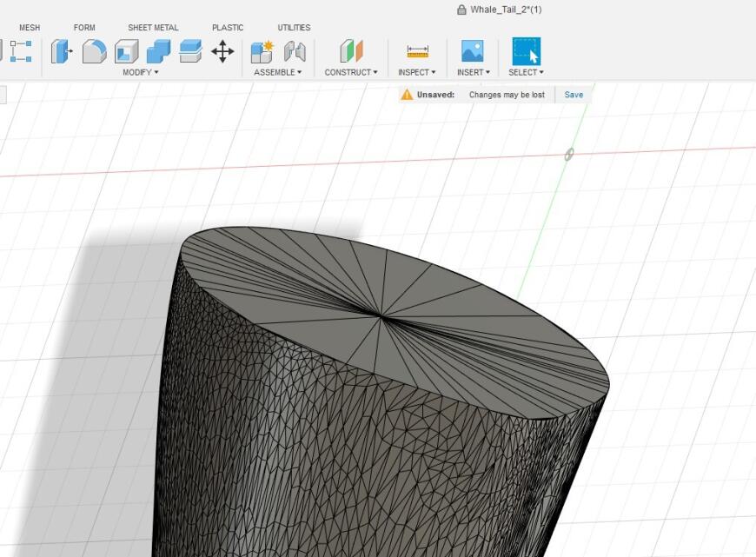Image resolution: width=756 pixels, height=557 pixels.
Task: Click the Insert canvas image icon
Action: [x=471, y=50]
